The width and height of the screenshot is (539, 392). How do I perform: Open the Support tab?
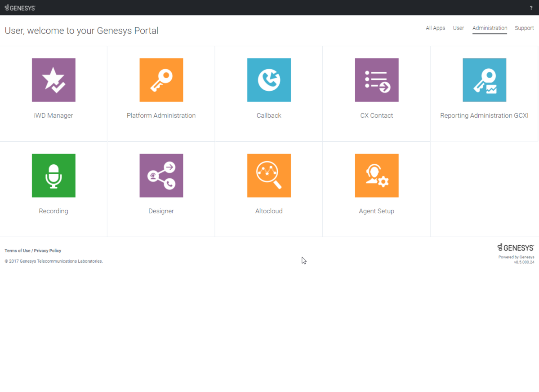tap(524, 28)
